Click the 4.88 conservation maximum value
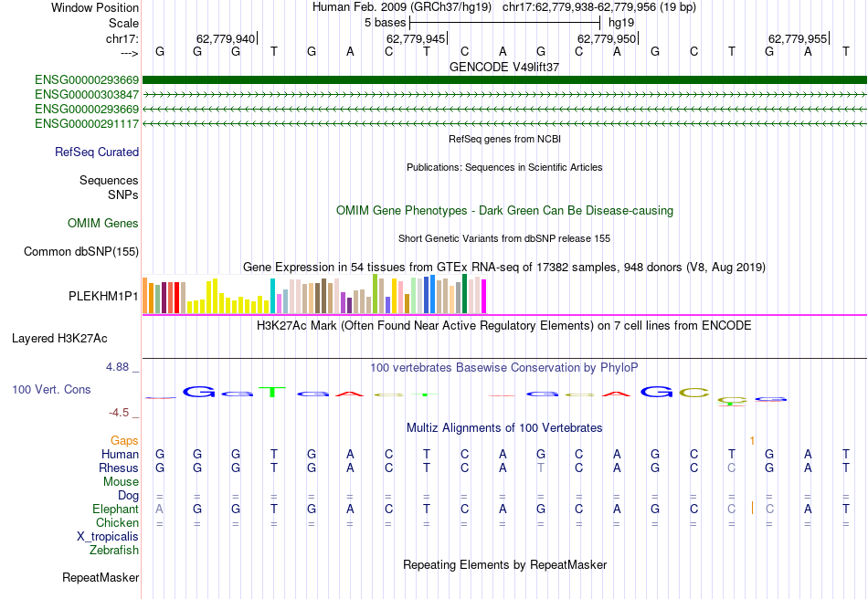This screenshot has height=599, width=868. click(117, 367)
